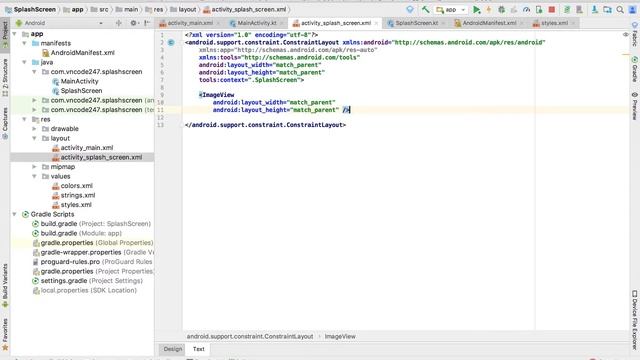Image resolution: width=640 pixels, height=360 pixels.
Task: Click the diamond icon left of hammer
Action: click(410, 9)
